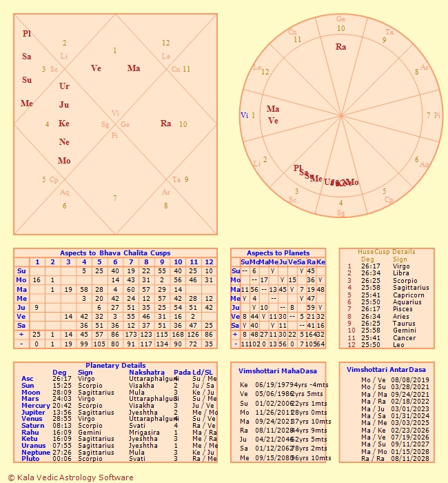Select Ne in the square chart
Image resolution: width=448 pixels, height=483 pixels.
(x=64, y=142)
